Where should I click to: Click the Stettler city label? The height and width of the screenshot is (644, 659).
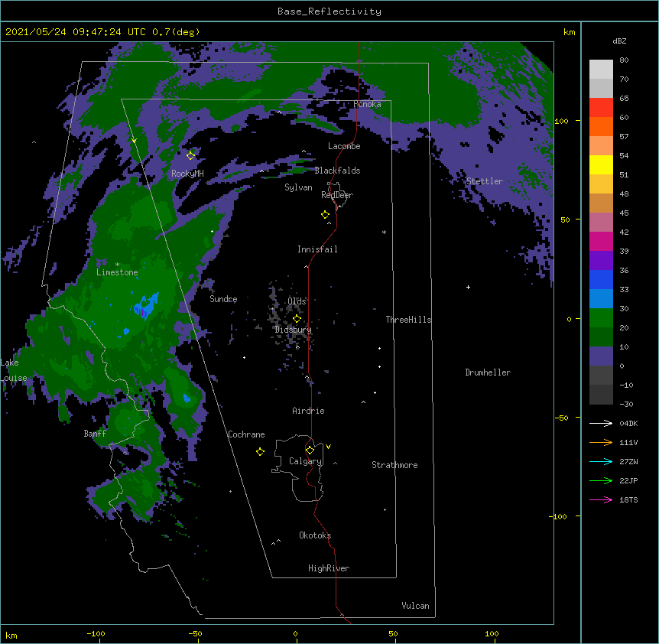(485, 181)
